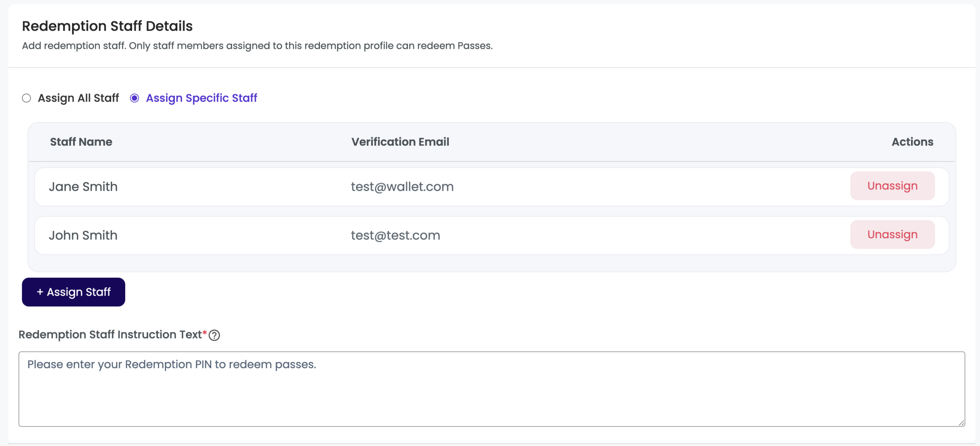
Task: Unassign Jane Smith from the profile
Action: click(892, 186)
